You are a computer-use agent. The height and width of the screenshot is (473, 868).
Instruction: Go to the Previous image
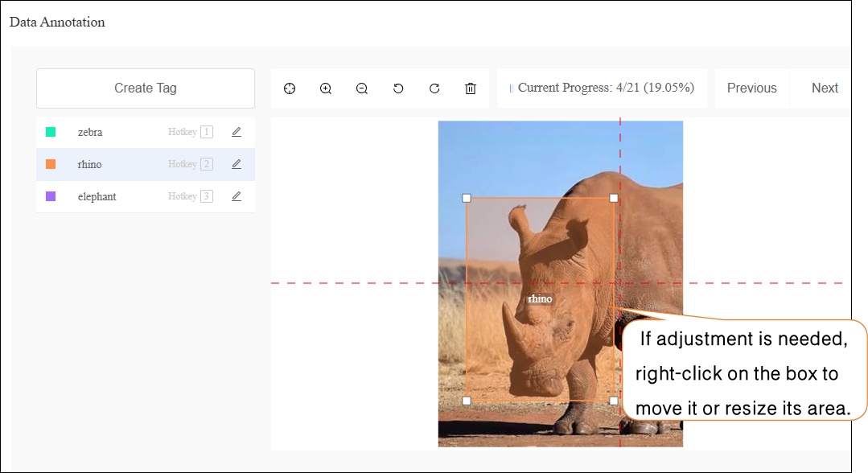coord(751,88)
